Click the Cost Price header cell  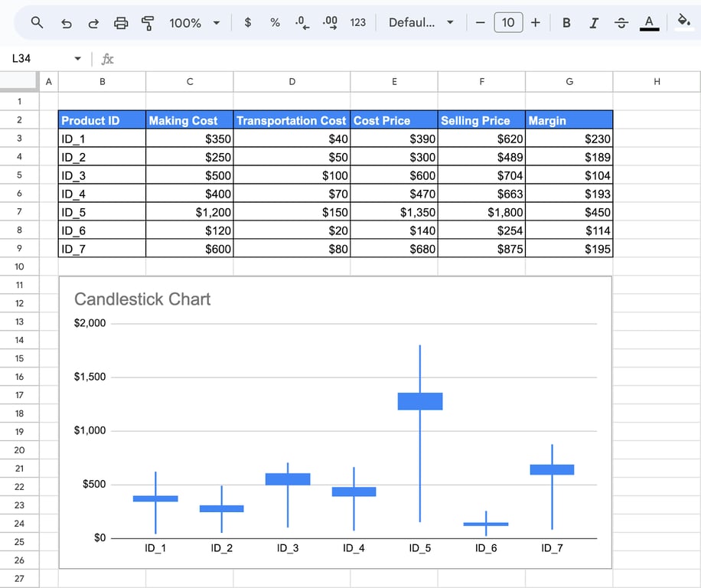point(394,120)
